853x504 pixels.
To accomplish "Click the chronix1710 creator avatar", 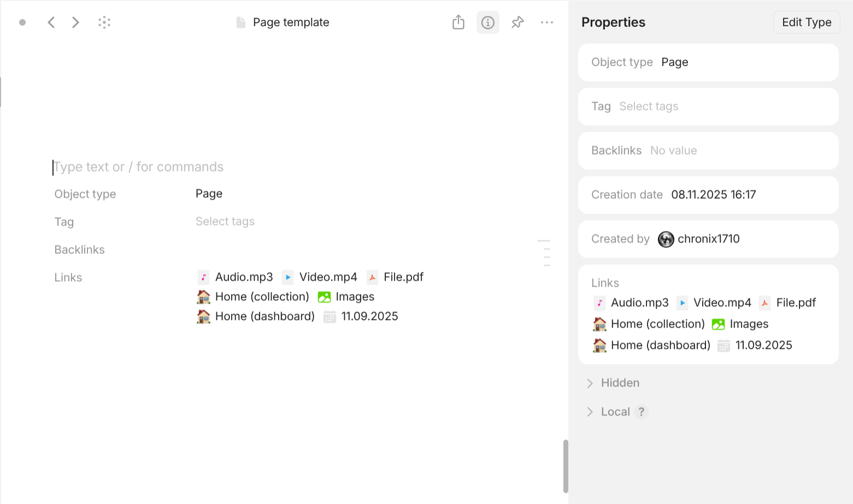I will coord(666,239).
